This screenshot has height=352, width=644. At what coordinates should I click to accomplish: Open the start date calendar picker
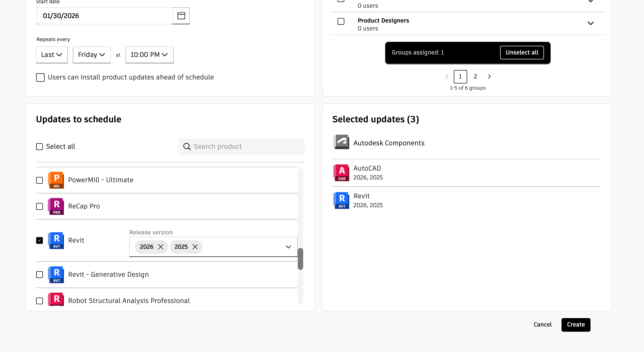(181, 16)
